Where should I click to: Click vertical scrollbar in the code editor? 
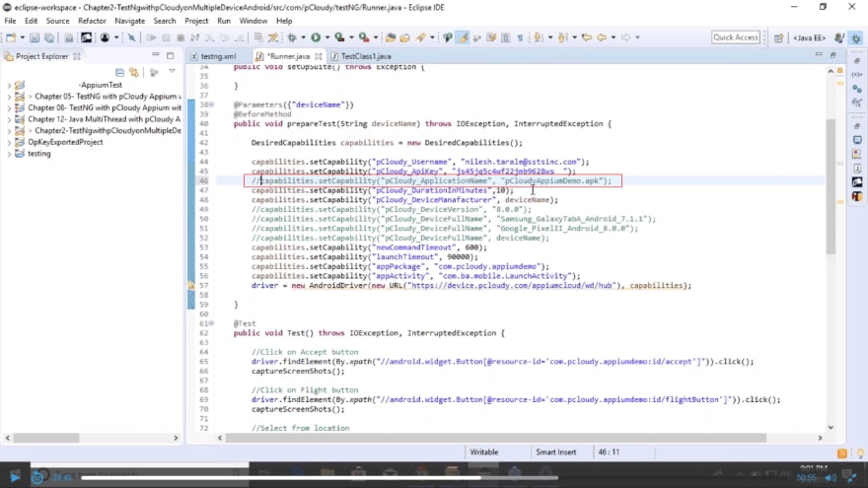(x=831, y=187)
